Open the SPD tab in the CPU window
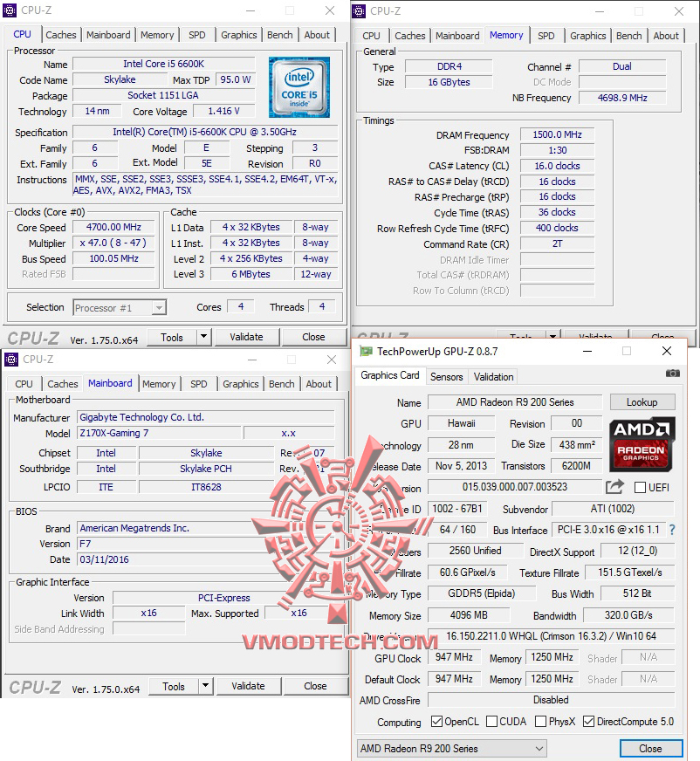This screenshot has height=761, width=700. click(197, 35)
